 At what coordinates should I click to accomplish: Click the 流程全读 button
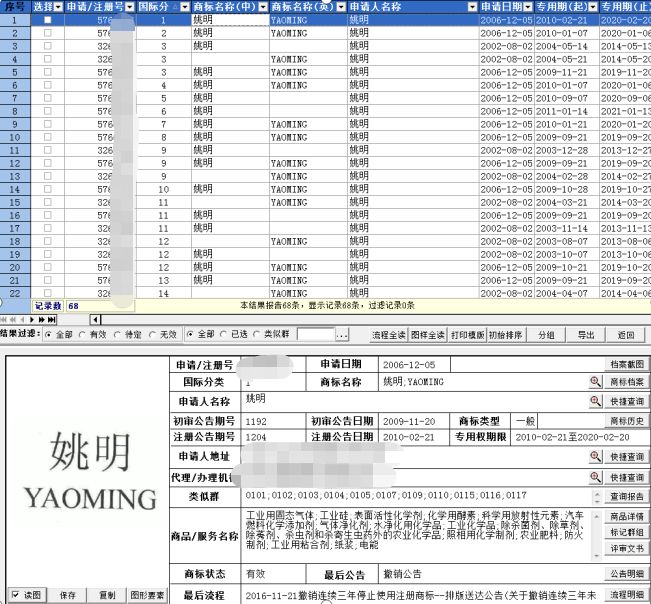389,335
